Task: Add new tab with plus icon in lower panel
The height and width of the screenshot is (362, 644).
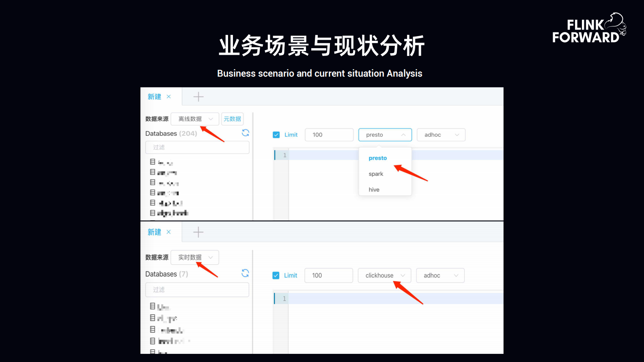Action: point(198,232)
